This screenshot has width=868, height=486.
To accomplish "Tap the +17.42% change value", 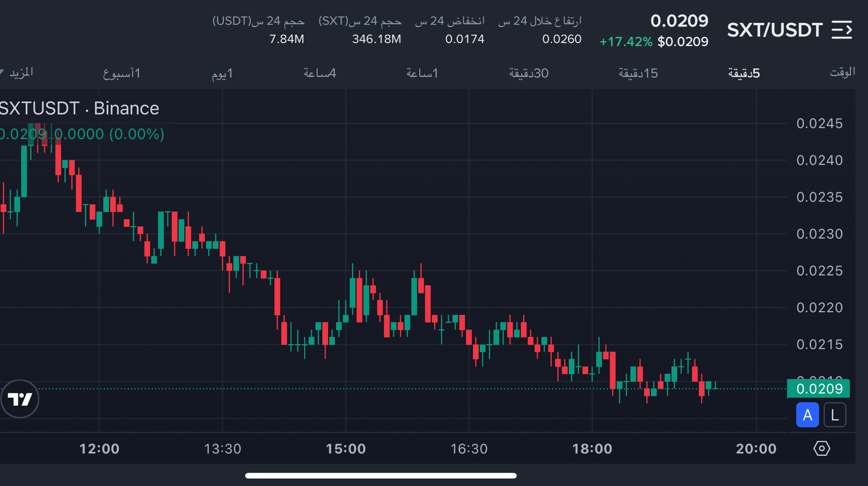I will (x=626, y=42).
